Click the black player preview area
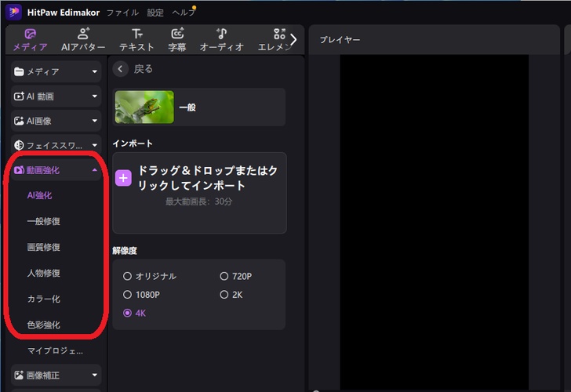 coord(434,222)
